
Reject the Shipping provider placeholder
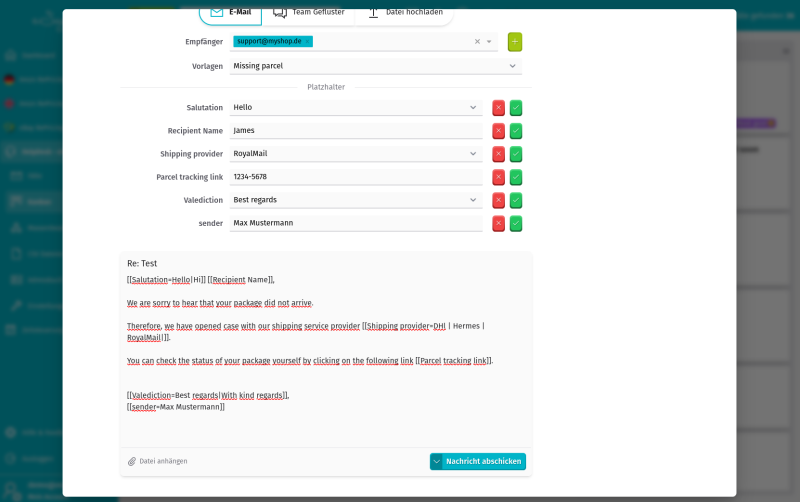(498, 154)
